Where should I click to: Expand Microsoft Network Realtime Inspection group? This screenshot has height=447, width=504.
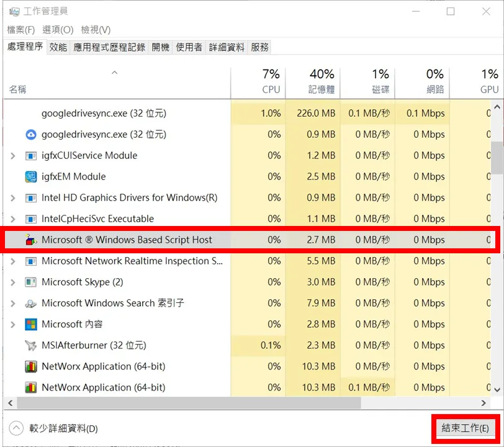(13, 261)
